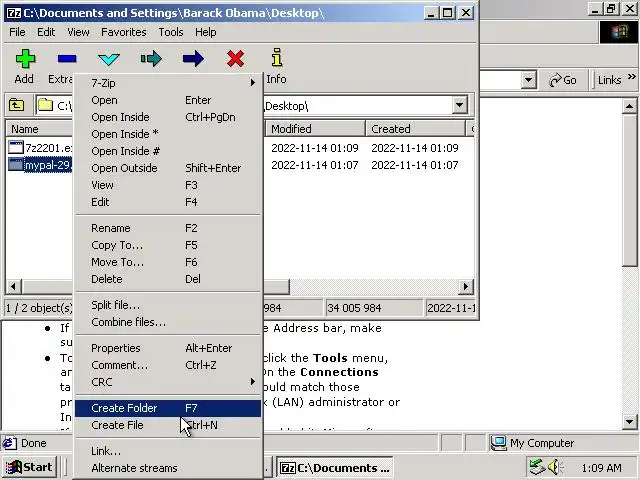Click the file list left scroll arrow
Screen dimensions: 640x480
click(x=14, y=287)
